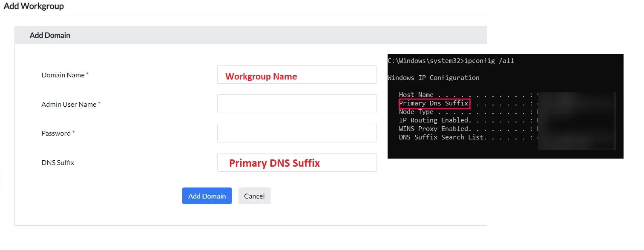Click the highlighted Primary Dns Suffix line
644x250 pixels.
point(434,103)
